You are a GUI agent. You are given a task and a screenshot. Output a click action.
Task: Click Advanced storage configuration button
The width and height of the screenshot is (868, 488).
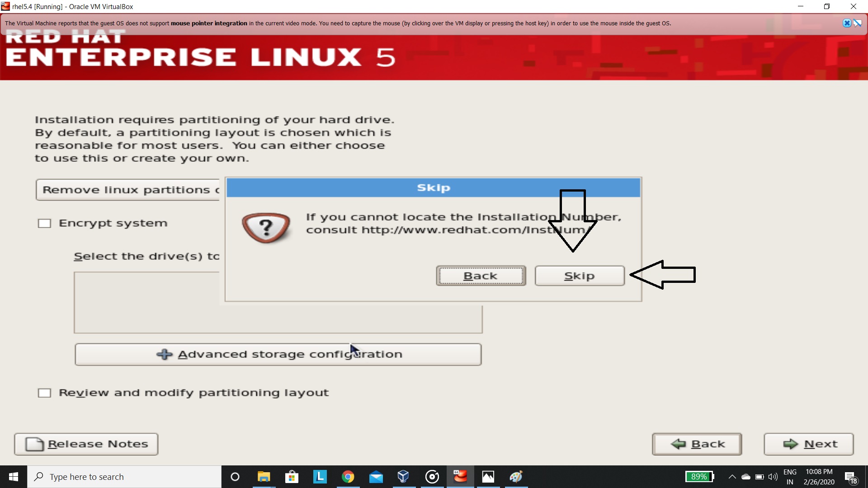[278, 354]
